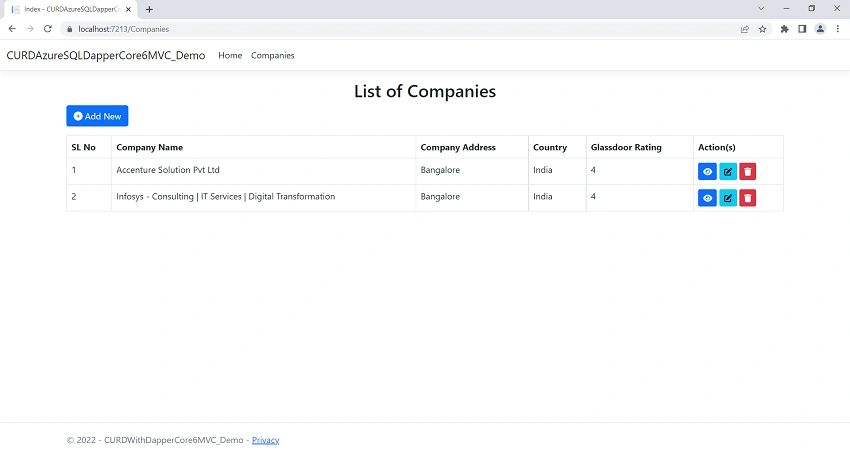Click the browser forward arrow

click(30, 29)
